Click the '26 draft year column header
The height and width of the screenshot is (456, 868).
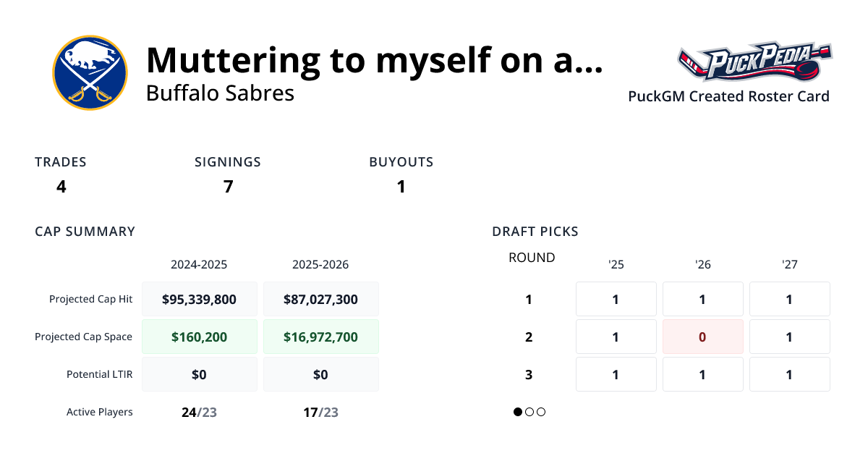point(702,265)
